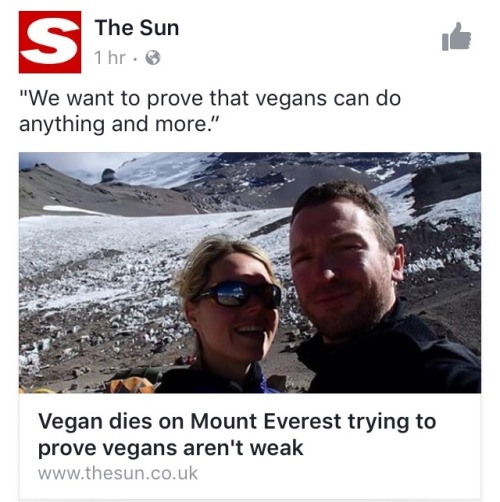The width and height of the screenshot is (500, 502).
Task: Click the quote line "anything and more."
Action: (x=118, y=124)
